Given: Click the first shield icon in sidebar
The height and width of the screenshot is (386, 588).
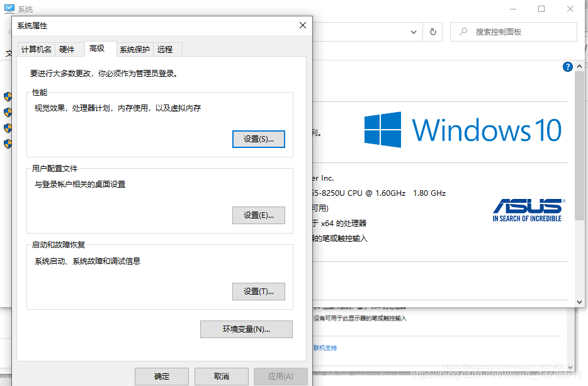Looking at the screenshot, I should pos(8,97).
